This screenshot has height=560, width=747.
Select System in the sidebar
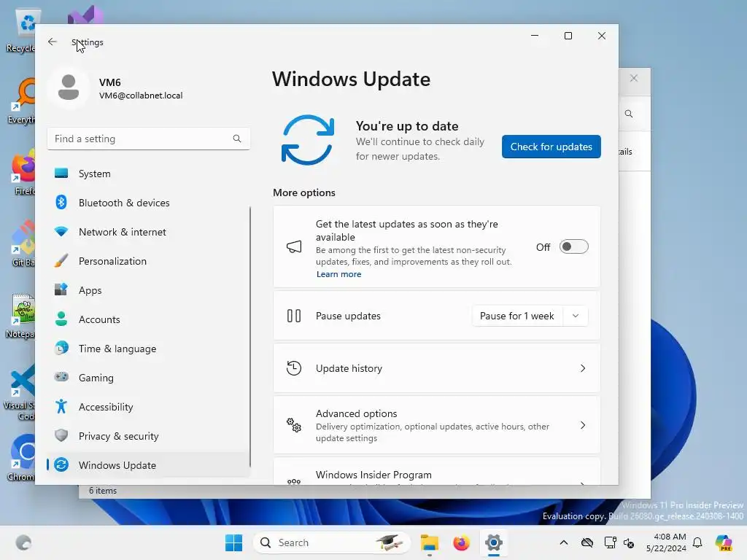(148, 174)
